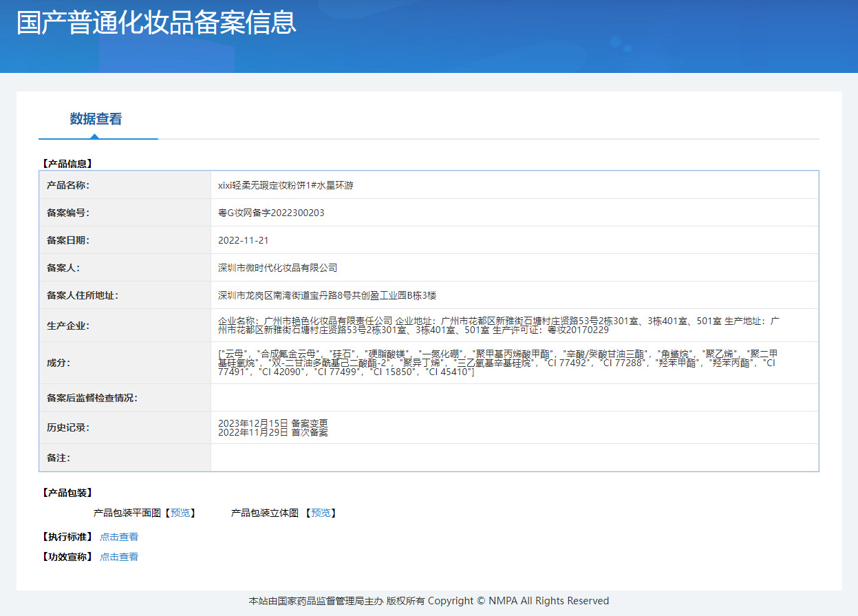Click the NMPA copyright footer text
This screenshot has height=616, width=858.
tap(429, 601)
